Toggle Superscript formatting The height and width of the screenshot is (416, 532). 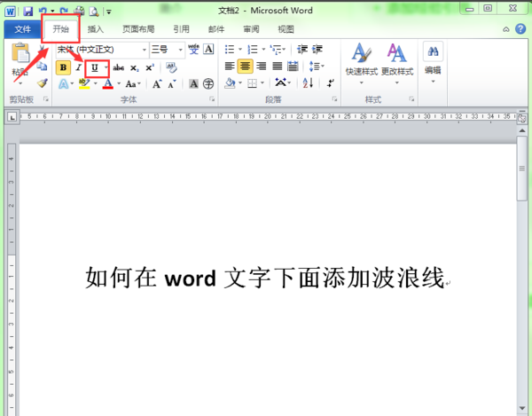pos(150,67)
